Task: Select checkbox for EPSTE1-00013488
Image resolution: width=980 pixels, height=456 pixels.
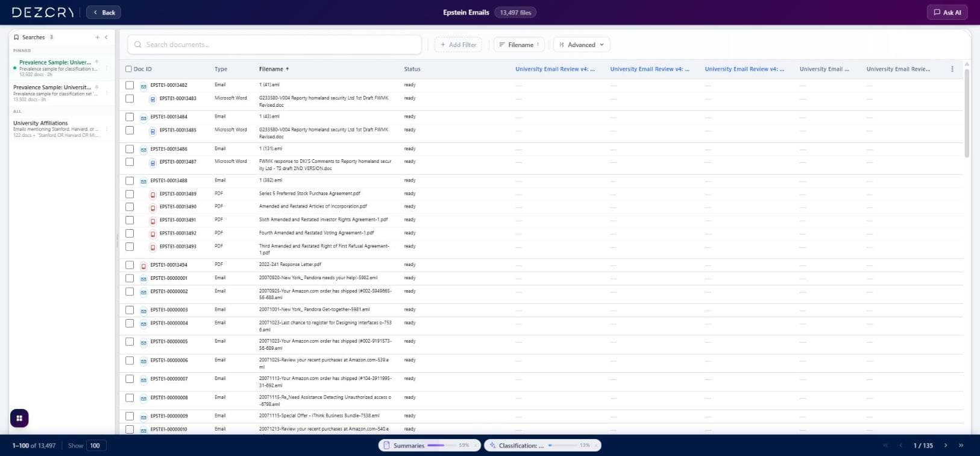Action: point(130,180)
